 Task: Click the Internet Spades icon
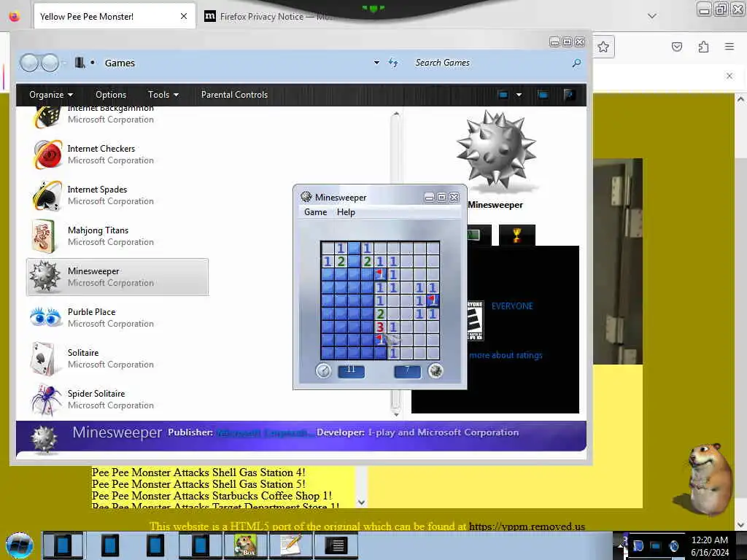47,195
